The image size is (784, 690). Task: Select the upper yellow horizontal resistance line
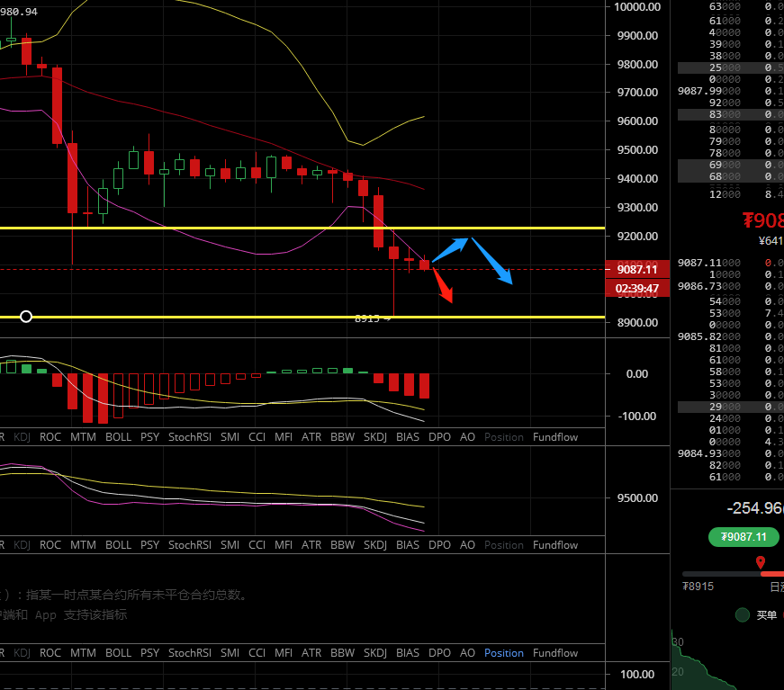pos(270,229)
